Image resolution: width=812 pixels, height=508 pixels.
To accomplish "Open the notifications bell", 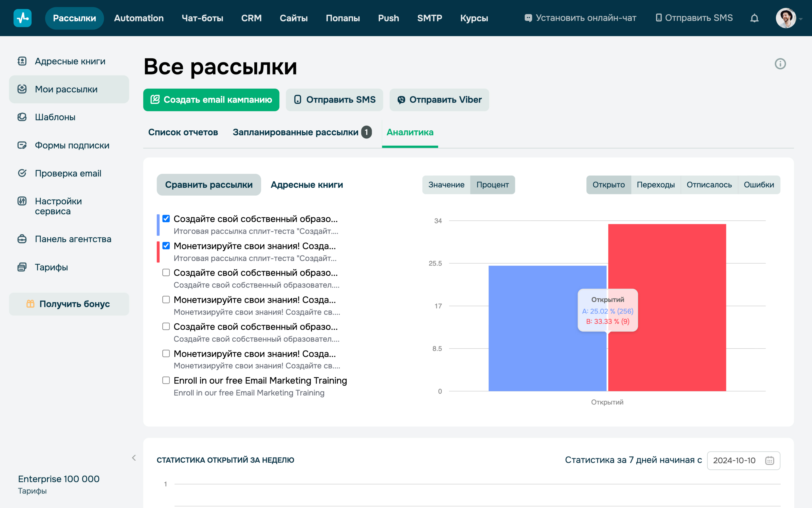I will click(x=754, y=18).
